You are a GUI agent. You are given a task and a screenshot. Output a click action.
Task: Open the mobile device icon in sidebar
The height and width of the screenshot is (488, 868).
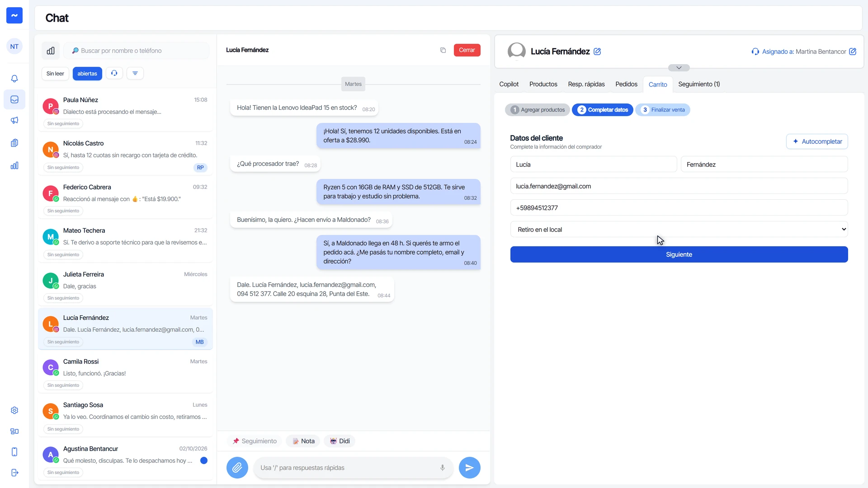(14, 452)
